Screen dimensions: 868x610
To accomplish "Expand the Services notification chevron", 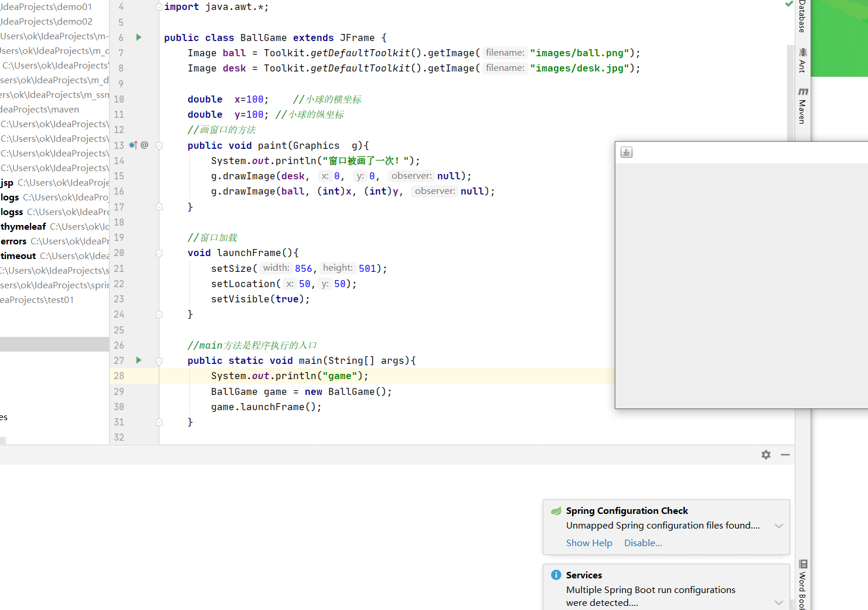I will point(779,602).
